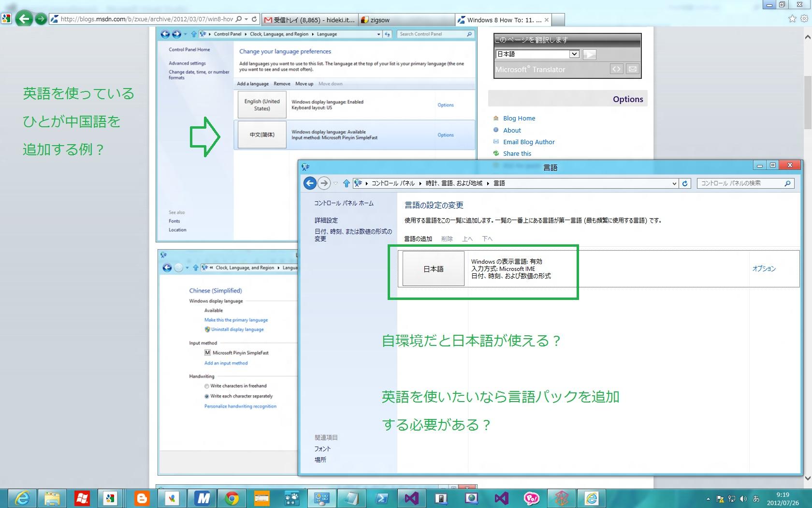Image resolution: width=812 pixels, height=508 pixels.
Task: Click the Email Blog Author link
Action: tap(529, 142)
